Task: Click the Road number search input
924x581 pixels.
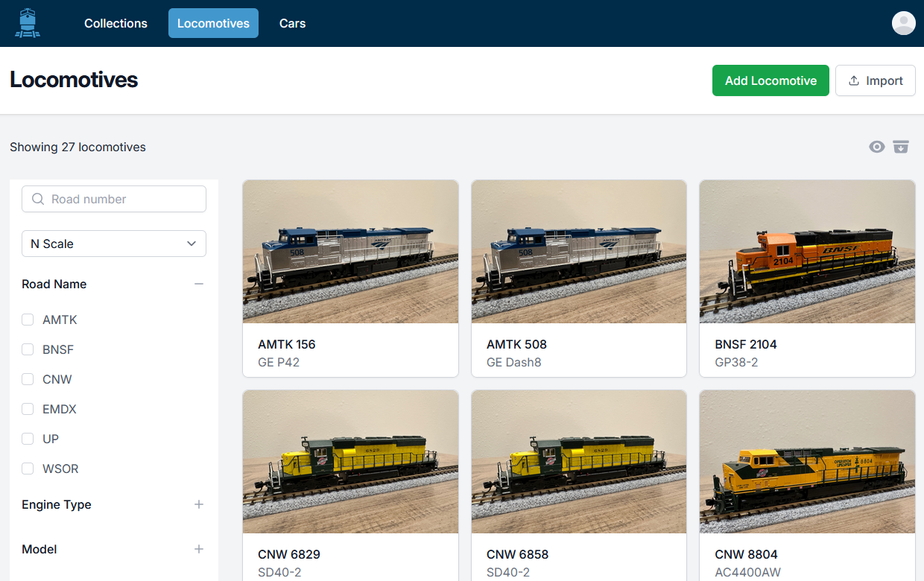Action: [x=113, y=199]
